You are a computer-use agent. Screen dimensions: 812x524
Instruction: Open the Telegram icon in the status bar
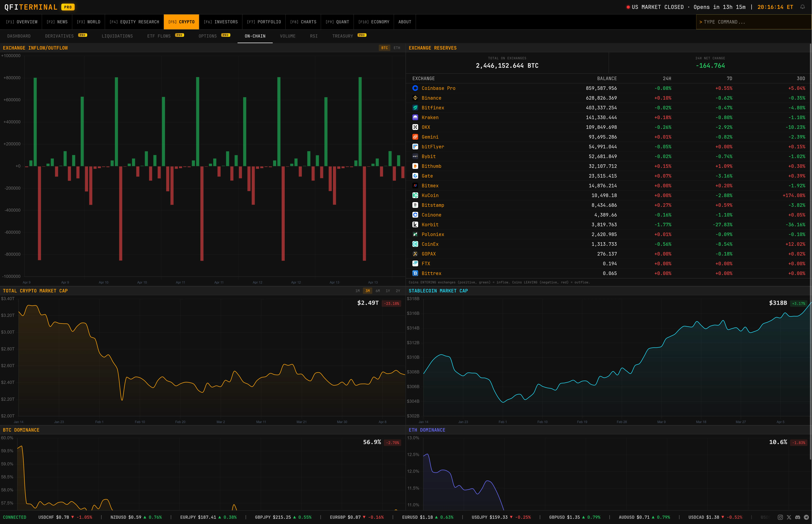[x=807, y=517]
